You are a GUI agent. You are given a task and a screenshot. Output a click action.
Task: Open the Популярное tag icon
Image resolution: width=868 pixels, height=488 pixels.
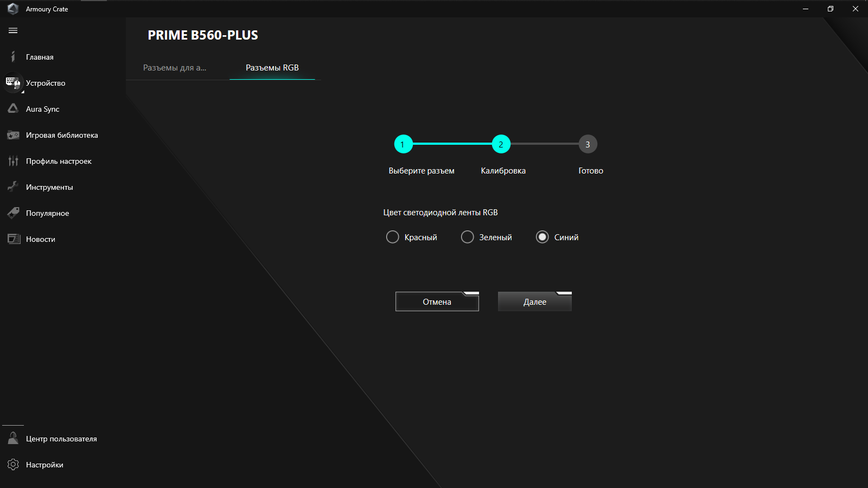click(13, 213)
